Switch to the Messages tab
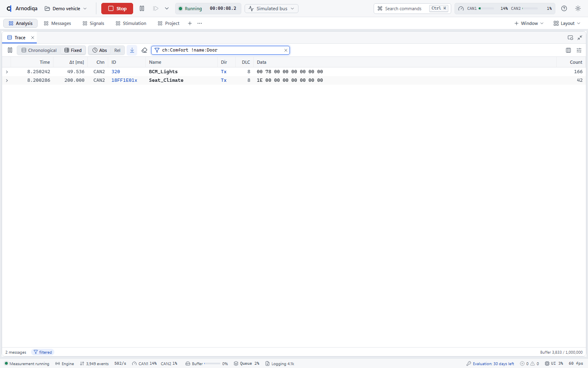The width and height of the screenshot is (588, 368). [57, 23]
